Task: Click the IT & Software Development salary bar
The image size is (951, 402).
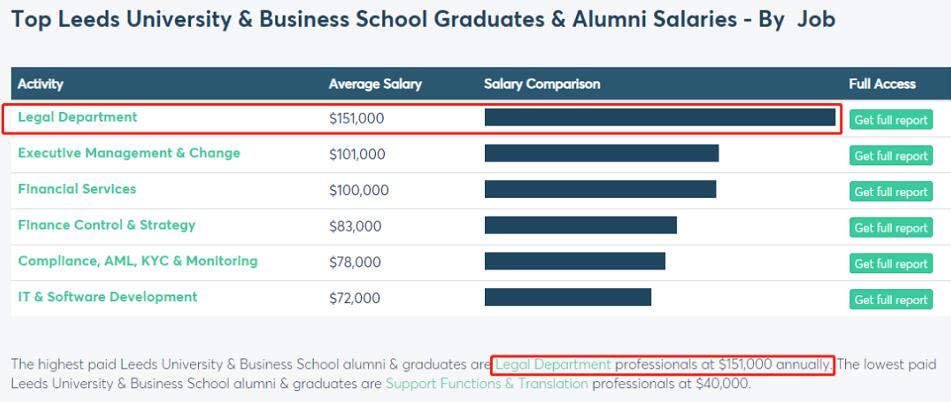Action: pos(567,298)
